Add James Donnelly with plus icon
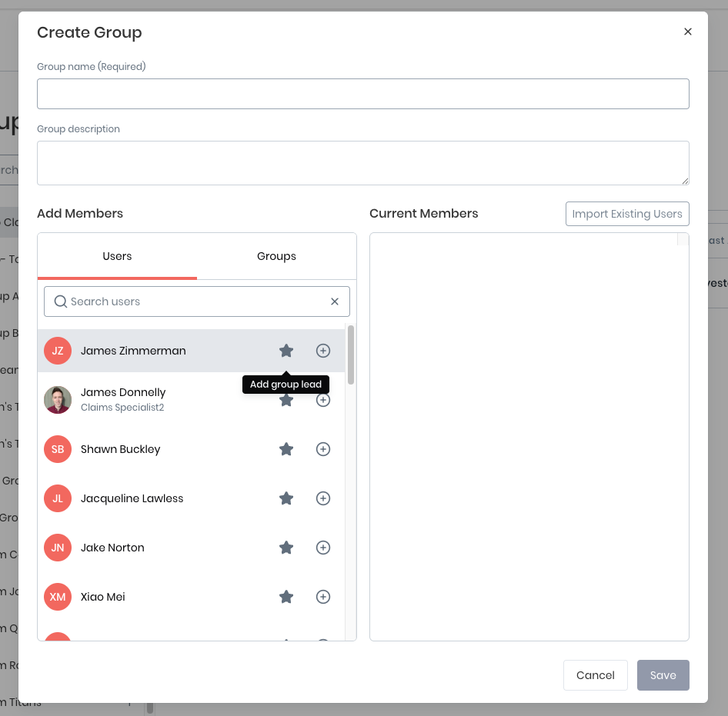Image resolution: width=728 pixels, height=716 pixels. click(x=323, y=400)
